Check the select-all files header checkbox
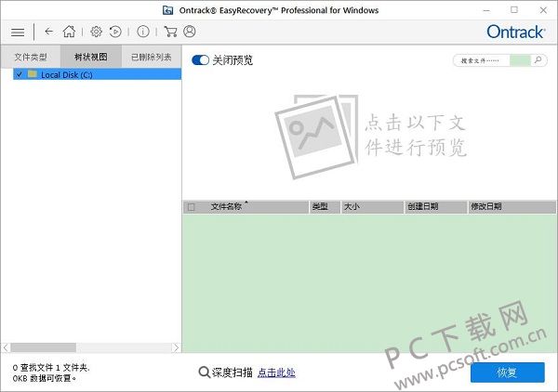The image size is (558, 392). pyautogui.click(x=192, y=207)
